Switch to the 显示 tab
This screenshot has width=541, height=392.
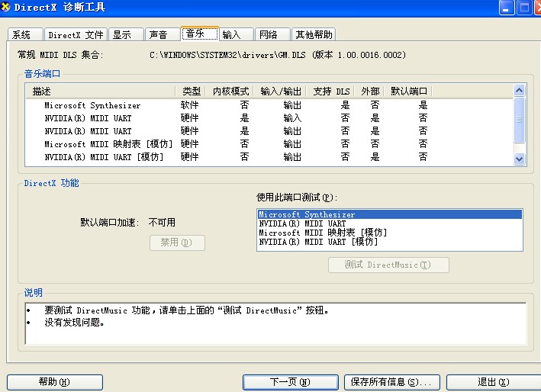[126, 34]
